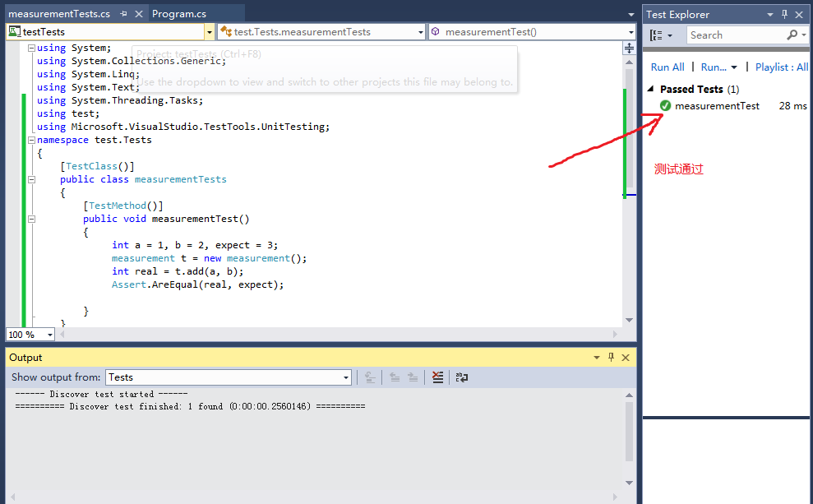Viewport: 813px width, 504px height.
Task: Click the Run... link
Action: [x=714, y=67]
